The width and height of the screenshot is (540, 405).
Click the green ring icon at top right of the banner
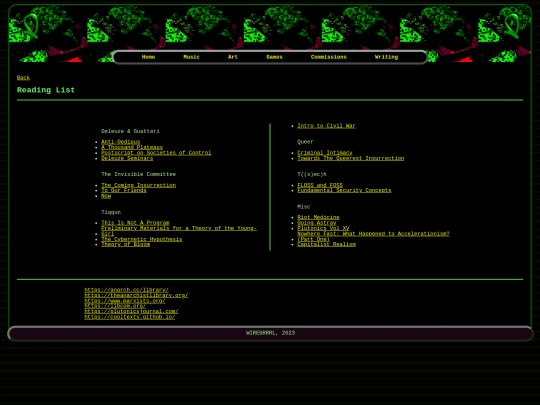click(x=512, y=26)
